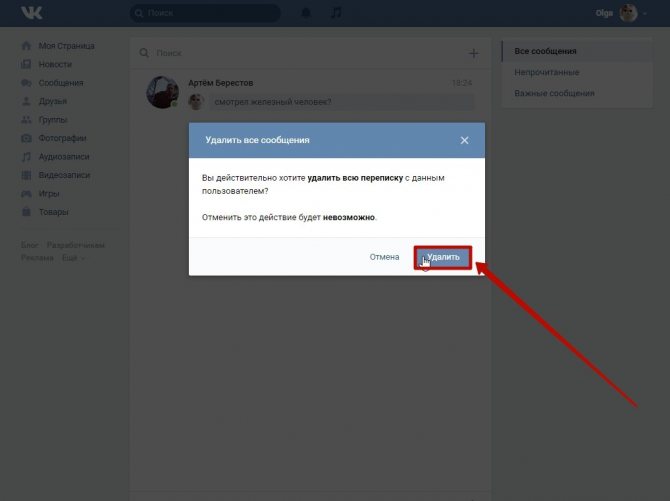This screenshot has height=501, width=670.
Task: Open the Видеозаписи film icon
Action: [26, 175]
